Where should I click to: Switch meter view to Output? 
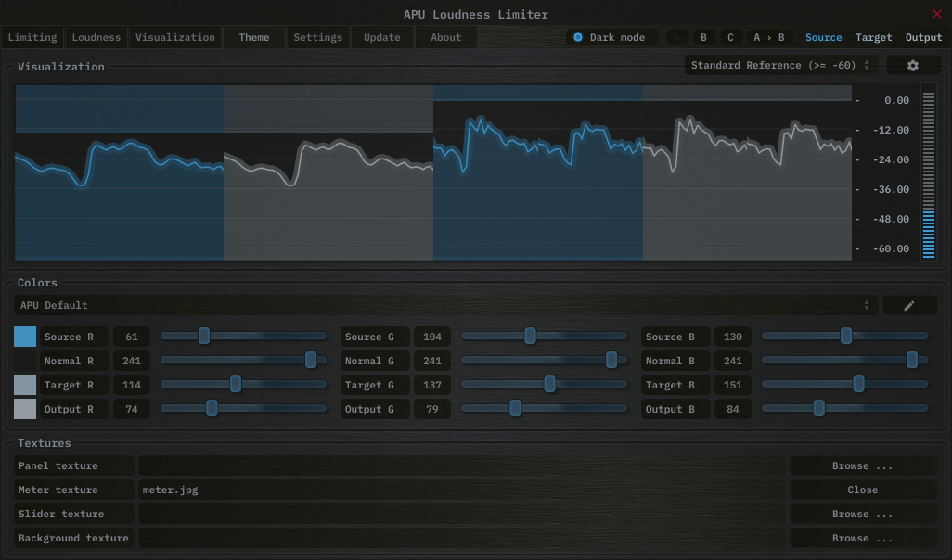click(923, 38)
